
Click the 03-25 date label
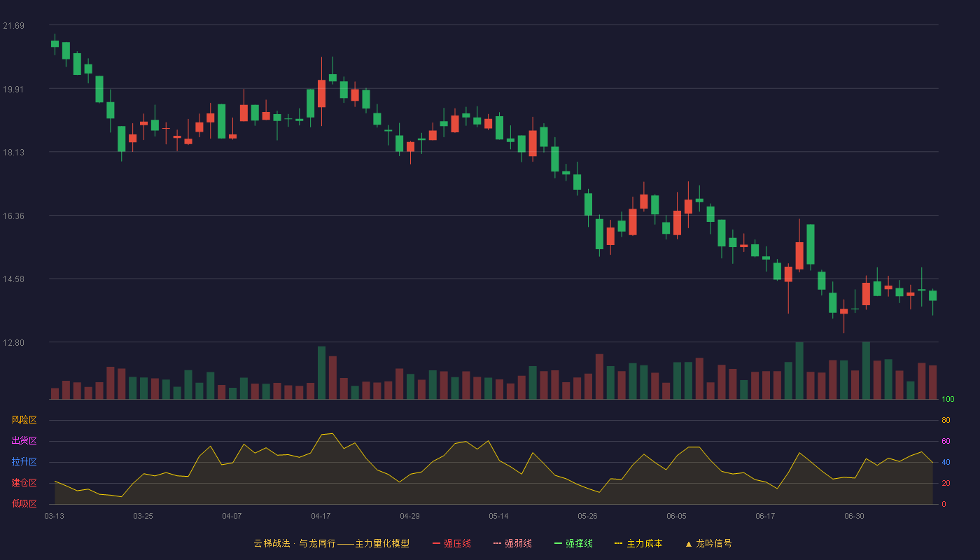point(143,516)
